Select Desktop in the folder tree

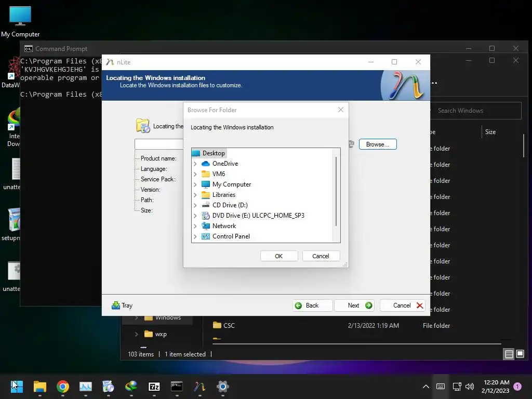pyautogui.click(x=214, y=153)
